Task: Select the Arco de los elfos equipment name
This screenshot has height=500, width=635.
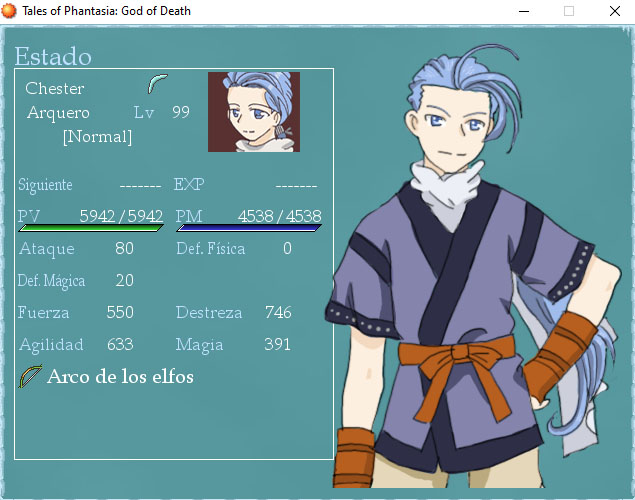Action: [120, 377]
